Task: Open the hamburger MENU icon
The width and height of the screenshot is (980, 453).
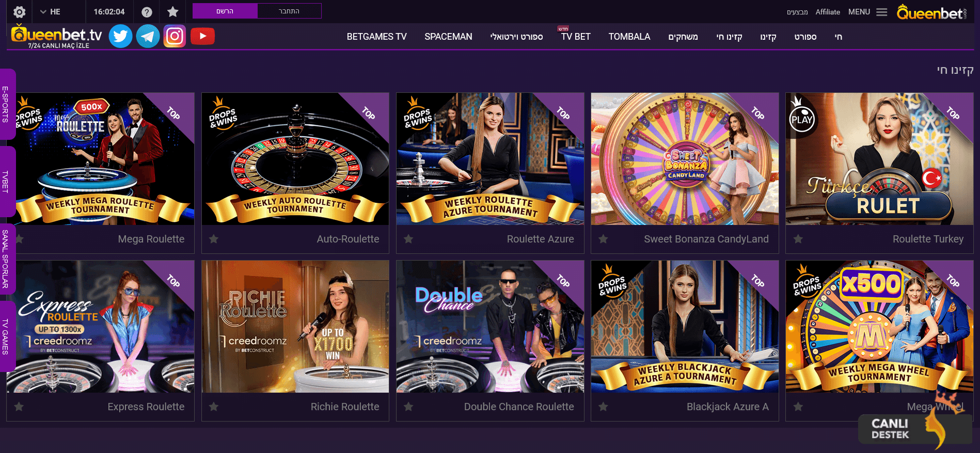Action: pyautogui.click(x=882, y=12)
